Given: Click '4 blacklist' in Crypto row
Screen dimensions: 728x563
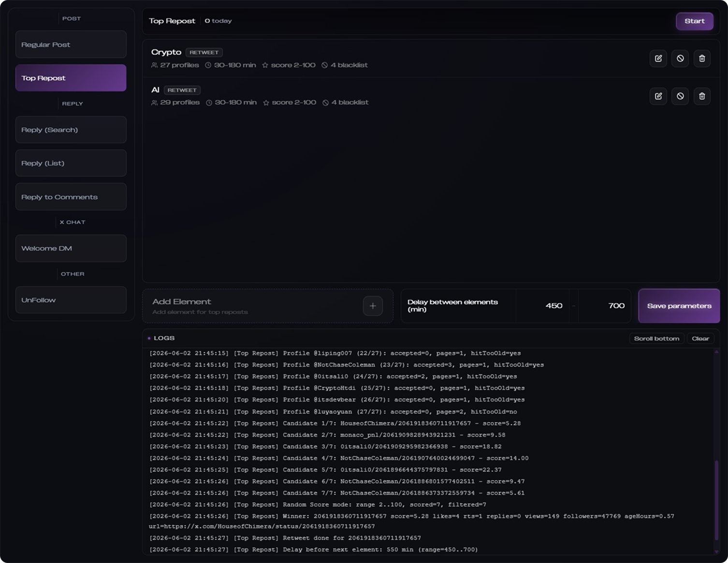Looking at the screenshot, I should point(345,65).
